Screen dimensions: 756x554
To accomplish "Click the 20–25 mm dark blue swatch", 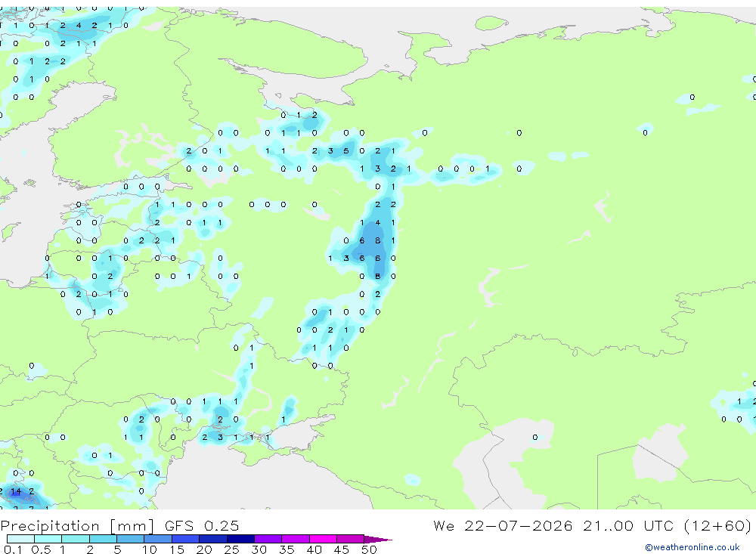I will point(212,539).
